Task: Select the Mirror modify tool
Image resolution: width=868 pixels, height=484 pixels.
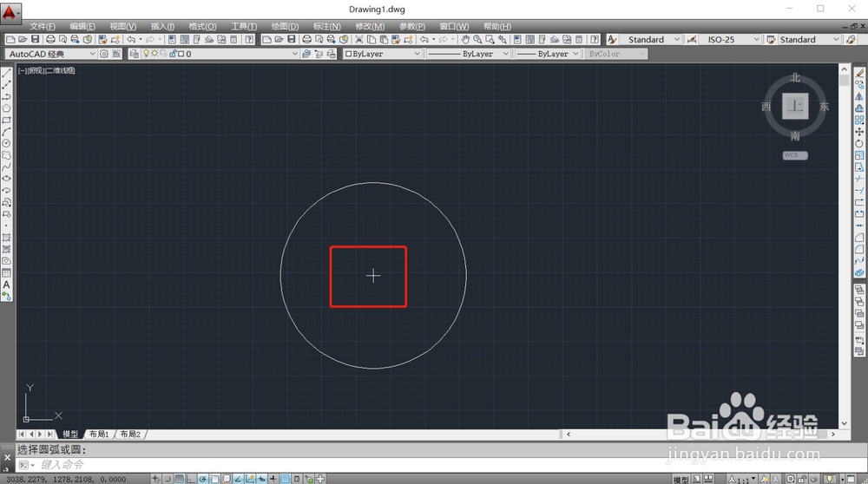Action: (x=859, y=96)
